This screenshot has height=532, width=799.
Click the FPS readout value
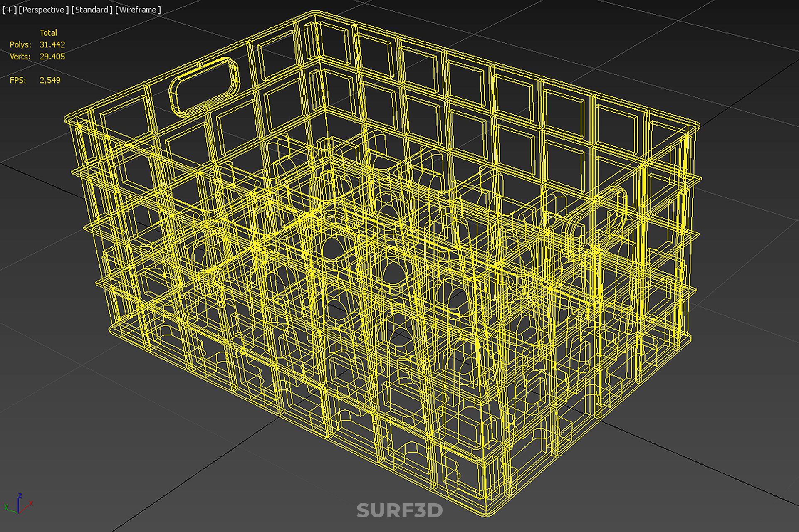(x=50, y=80)
